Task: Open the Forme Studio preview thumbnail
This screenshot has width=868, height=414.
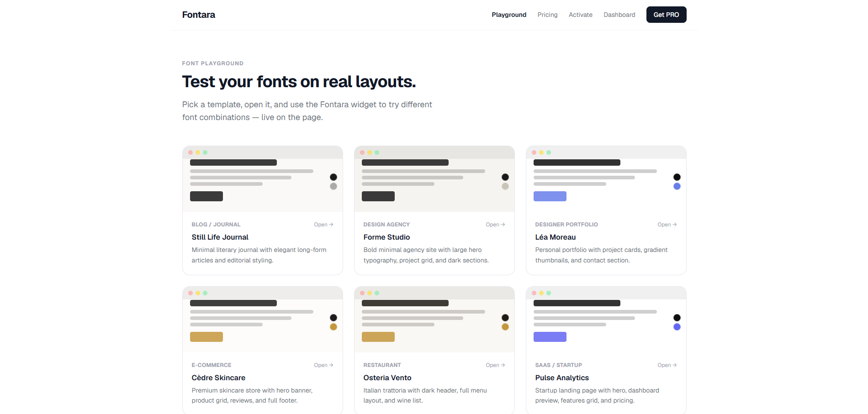Action: 434,179
